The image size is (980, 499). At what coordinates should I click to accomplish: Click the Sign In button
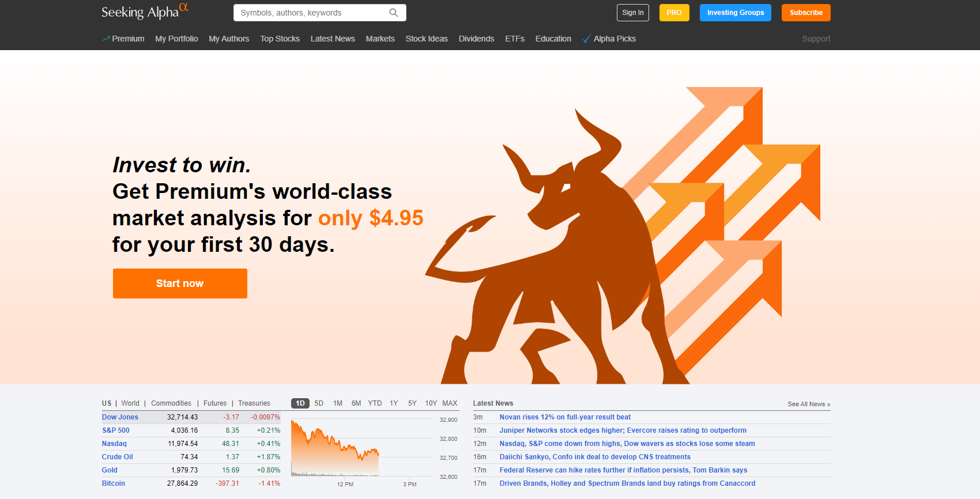point(633,13)
